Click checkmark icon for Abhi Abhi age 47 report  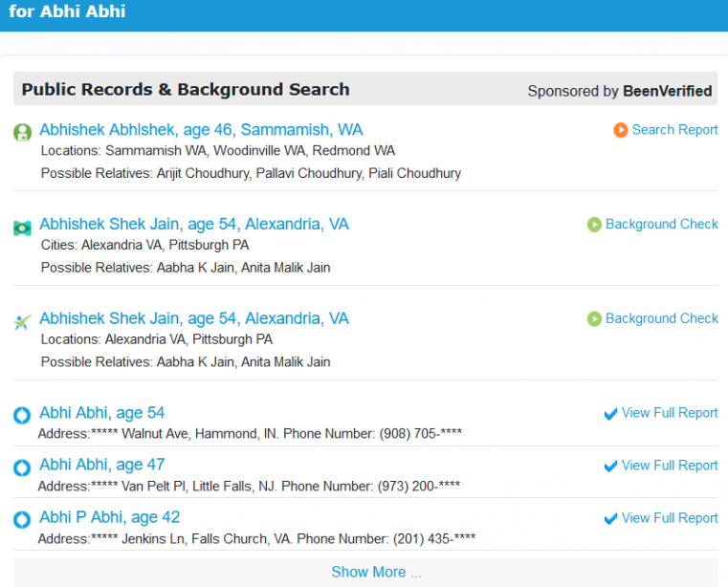[x=610, y=467]
